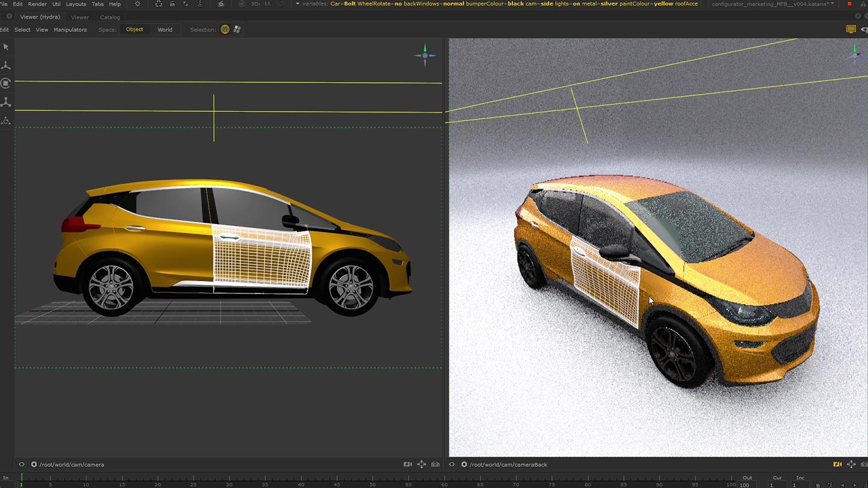The height and width of the screenshot is (488, 868).
Task: Open the Render menu
Action: point(37,4)
